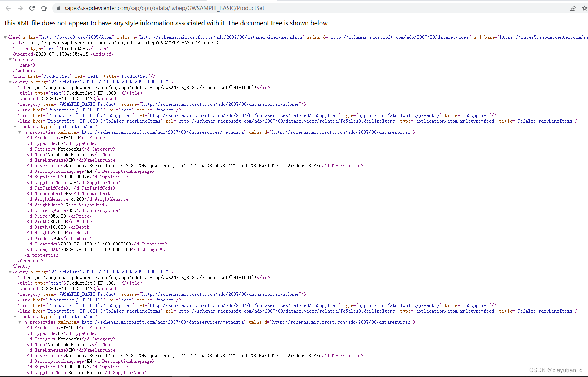Focus the address bar URL

164,8
